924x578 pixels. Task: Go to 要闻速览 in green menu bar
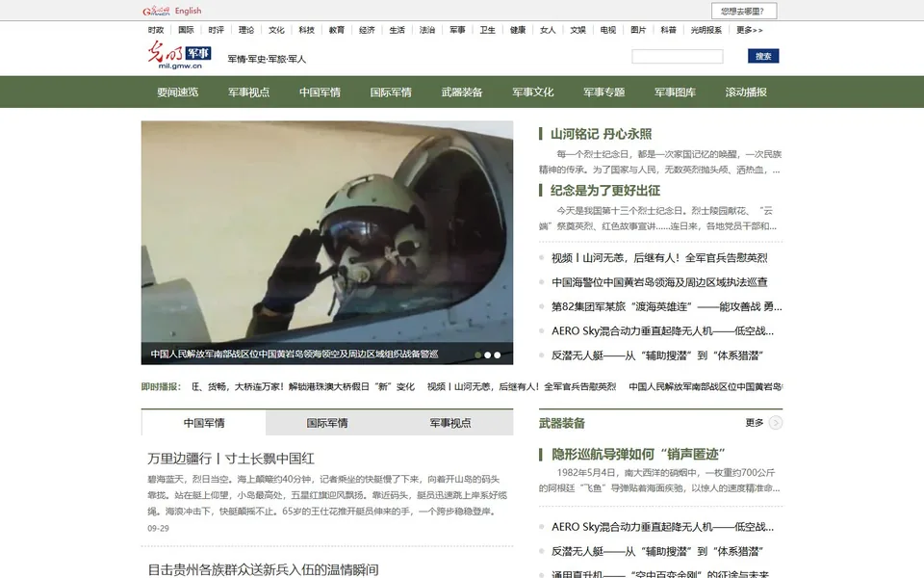click(x=177, y=92)
